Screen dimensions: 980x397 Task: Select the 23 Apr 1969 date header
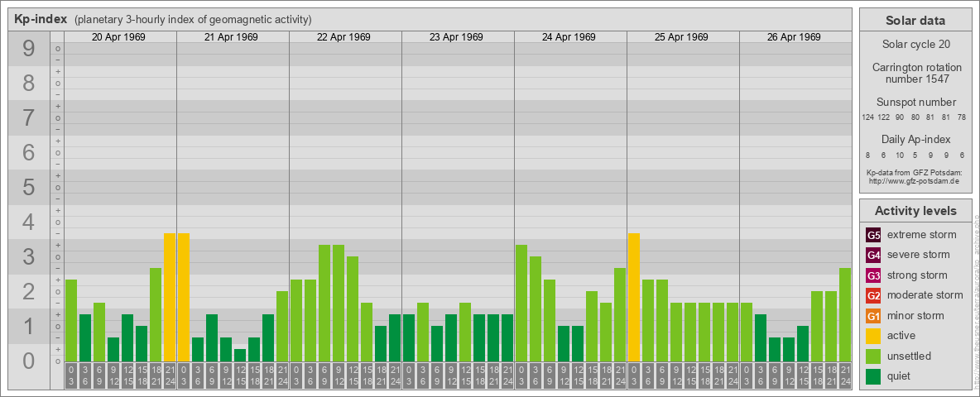click(456, 37)
